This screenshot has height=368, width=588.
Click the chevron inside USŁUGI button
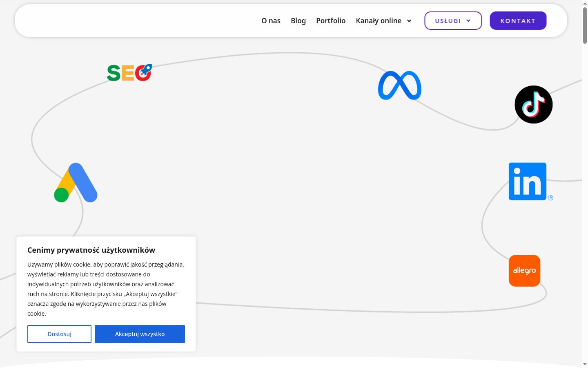pos(468,21)
